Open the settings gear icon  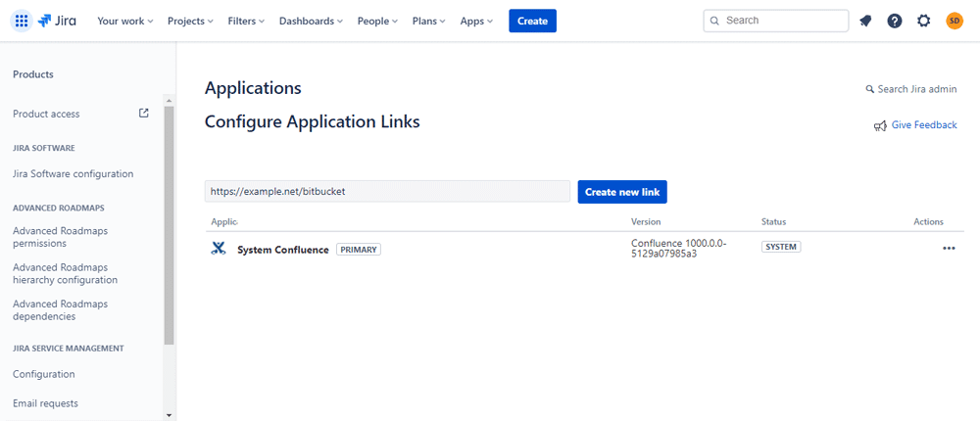924,21
